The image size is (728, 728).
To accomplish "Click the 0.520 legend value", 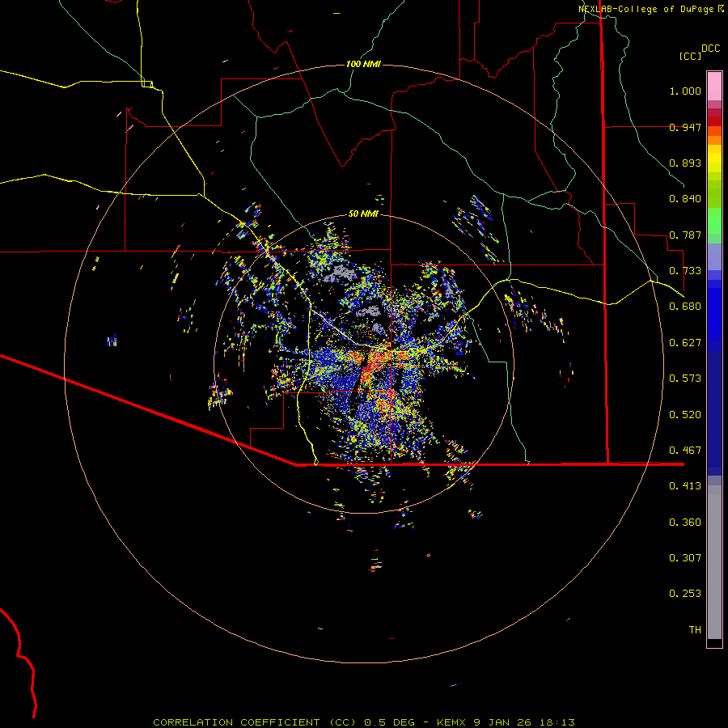I will coord(685,415).
